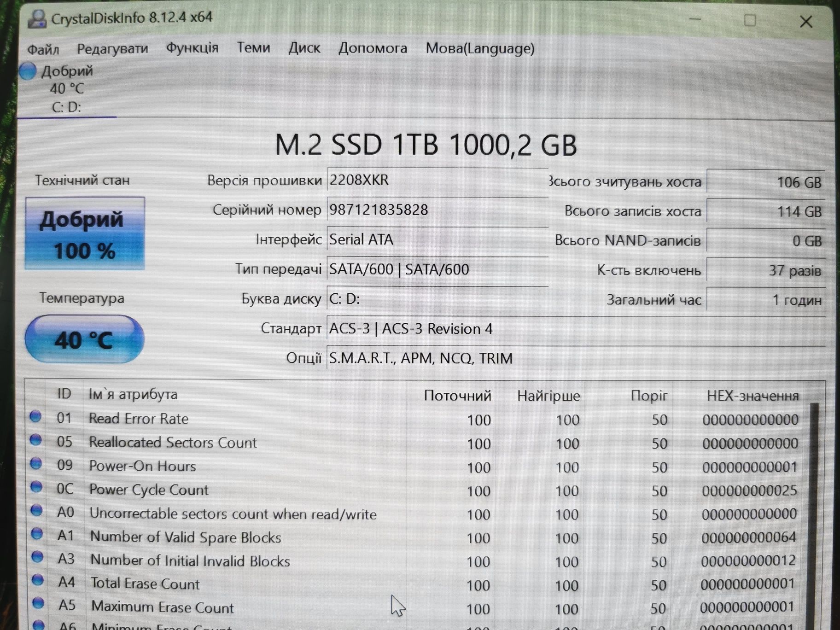Click the standard field ACS-3 Revision 4
Viewport: 840px width, 630px height.
[x=576, y=328]
